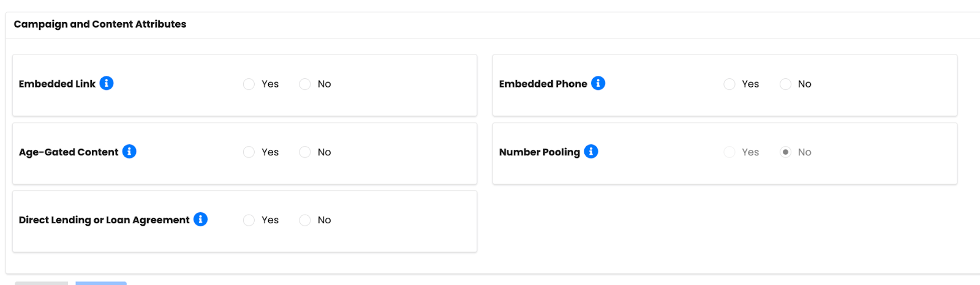Viewport: 980px width, 285px height.
Task: Click the partially visible gray button below the panel
Action: (42, 283)
